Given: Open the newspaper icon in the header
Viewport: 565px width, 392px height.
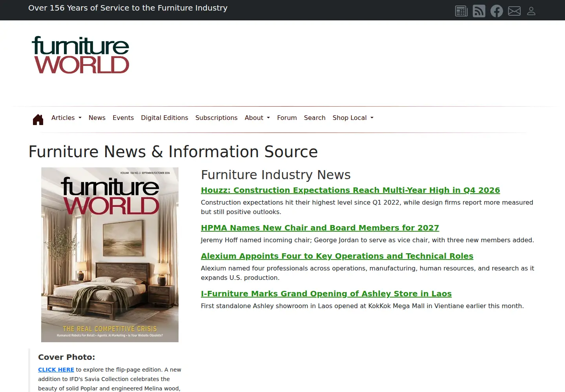Looking at the screenshot, I should pos(461,11).
